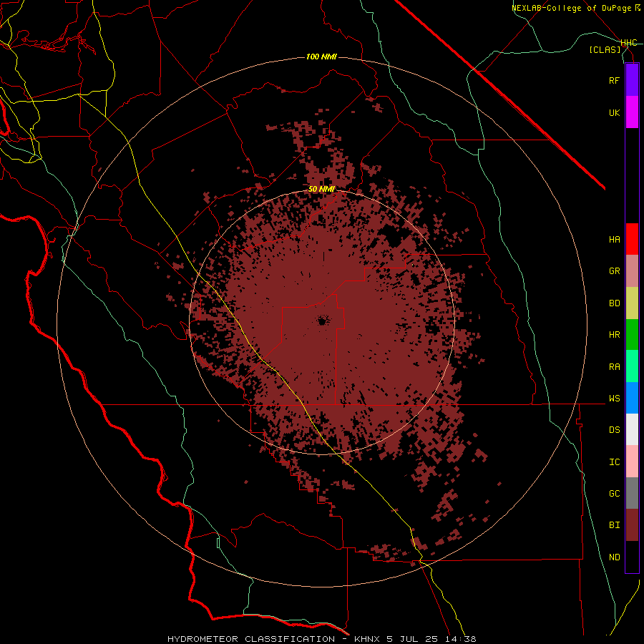The image size is (644, 644).
Task: Click the 14:38 time stamp
Action: (462, 639)
